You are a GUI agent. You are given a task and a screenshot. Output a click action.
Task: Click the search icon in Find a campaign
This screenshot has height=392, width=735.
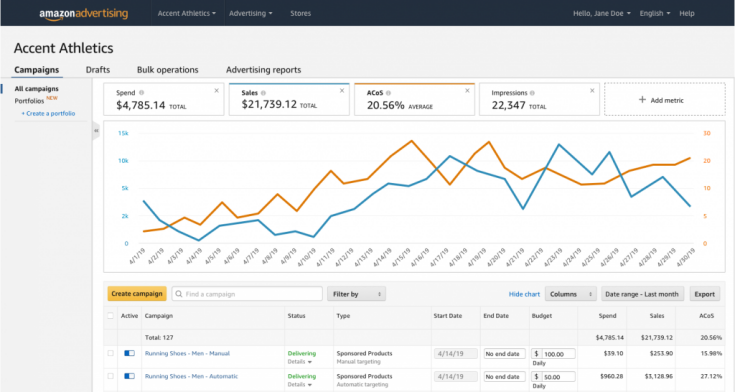[x=179, y=294]
